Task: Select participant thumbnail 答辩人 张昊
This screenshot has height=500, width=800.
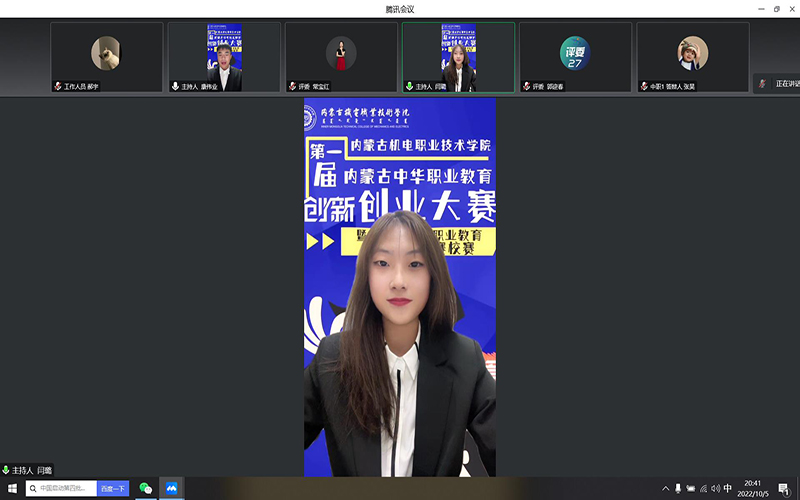Action: pyautogui.click(x=692, y=58)
